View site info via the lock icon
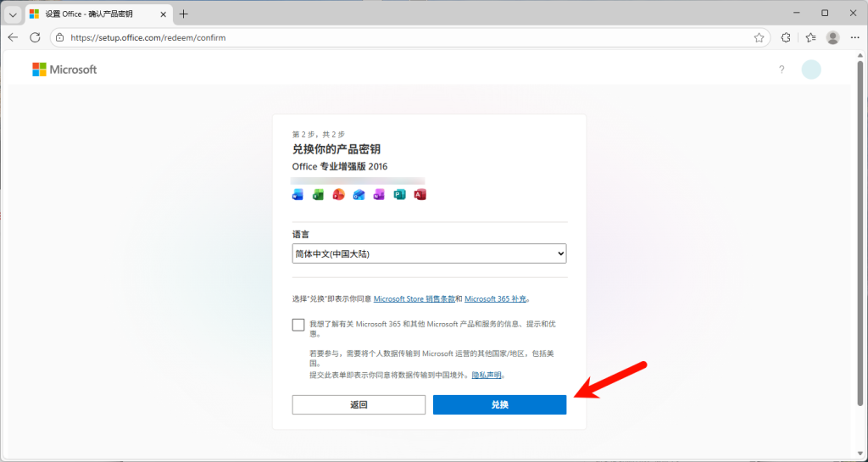This screenshot has height=462, width=868. (60, 37)
